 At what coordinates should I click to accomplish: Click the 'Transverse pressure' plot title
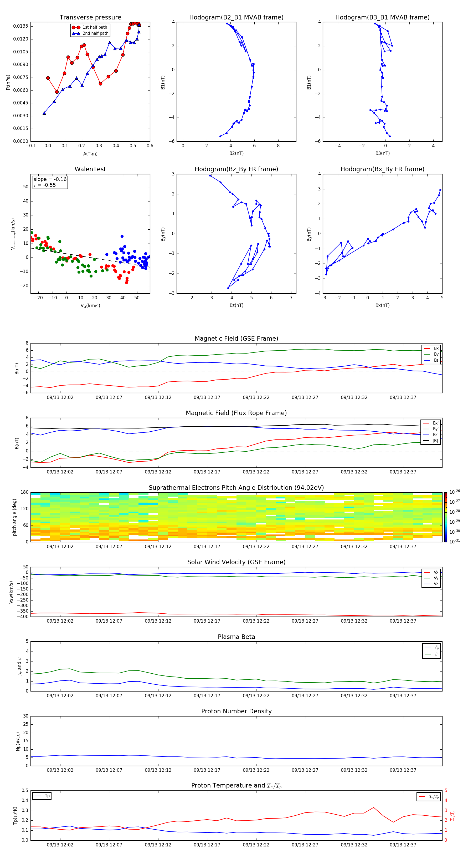[90, 18]
